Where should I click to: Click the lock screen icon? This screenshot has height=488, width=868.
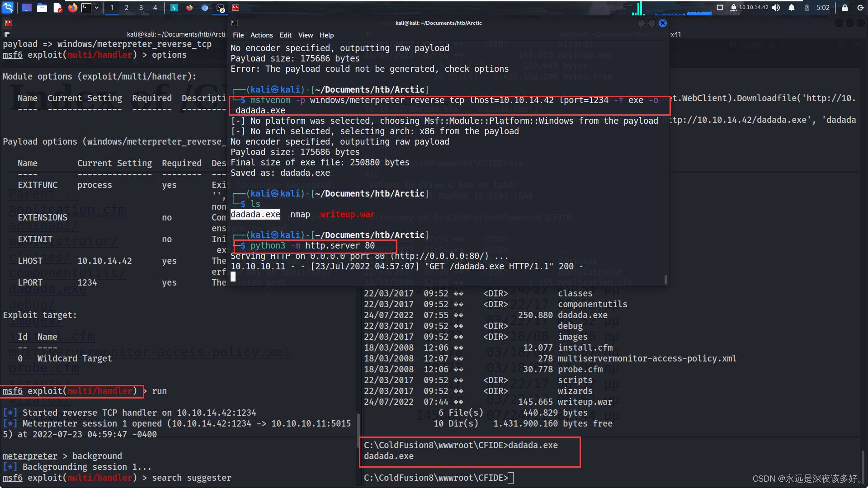point(844,8)
